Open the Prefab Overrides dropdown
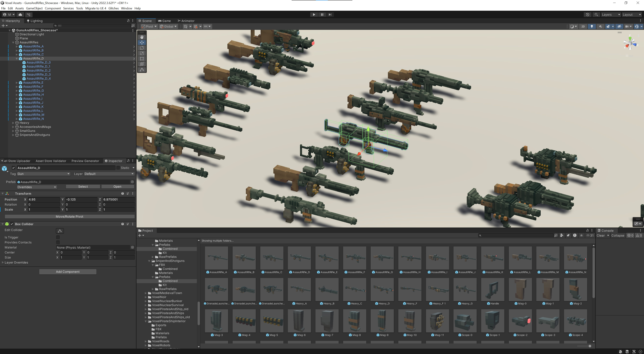644x354 pixels. pyautogui.click(x=37, y=187)
